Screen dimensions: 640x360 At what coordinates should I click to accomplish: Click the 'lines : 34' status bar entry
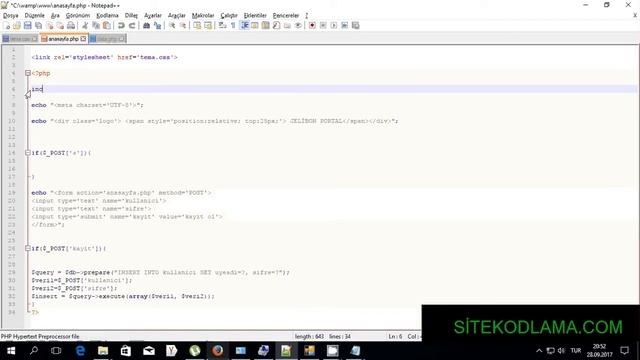(340, 336)
